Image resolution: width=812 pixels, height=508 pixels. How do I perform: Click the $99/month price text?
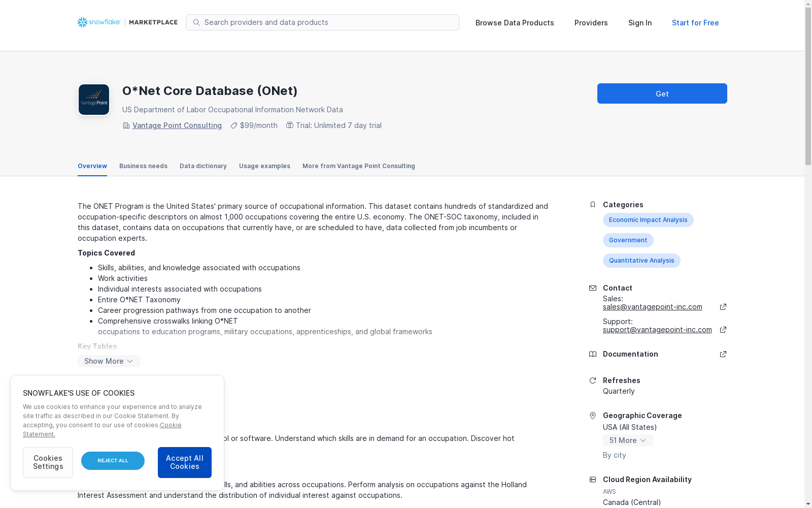259,125
